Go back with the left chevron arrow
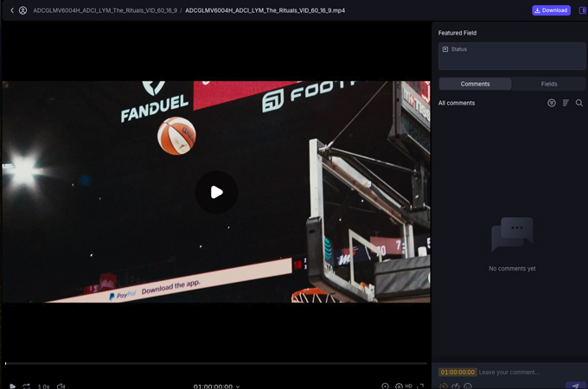Screen dimensions: 588x389 (x=12, y=10)
